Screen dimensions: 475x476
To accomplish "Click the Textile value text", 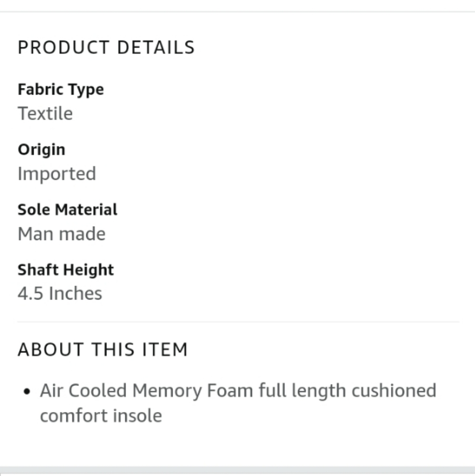I will click(45, 114).
